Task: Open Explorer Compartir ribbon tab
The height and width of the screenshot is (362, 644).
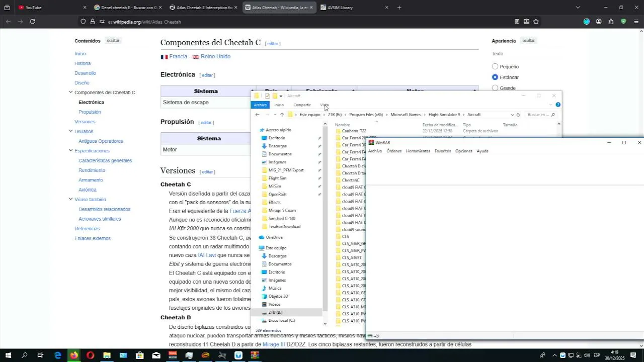Action: coord(302,105)
